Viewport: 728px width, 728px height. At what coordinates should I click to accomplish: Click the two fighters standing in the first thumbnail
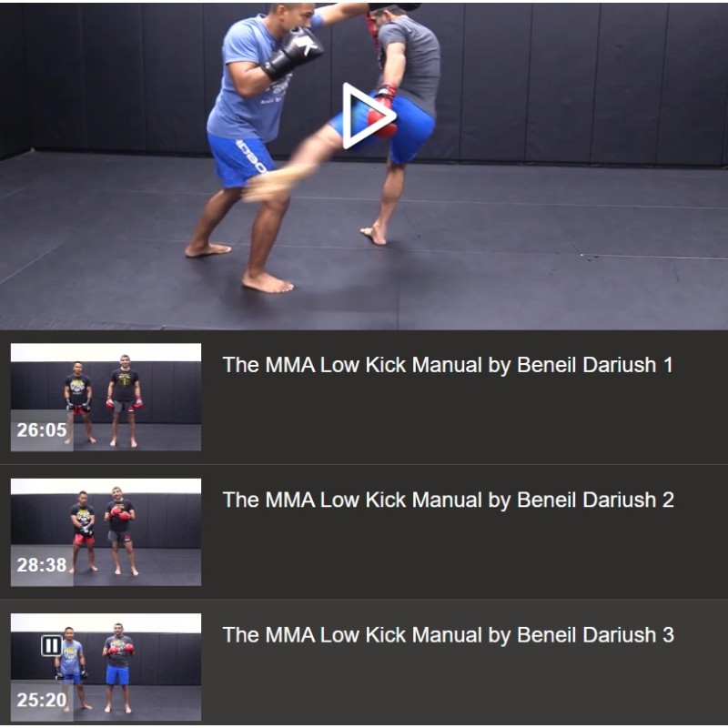[102, 400]
